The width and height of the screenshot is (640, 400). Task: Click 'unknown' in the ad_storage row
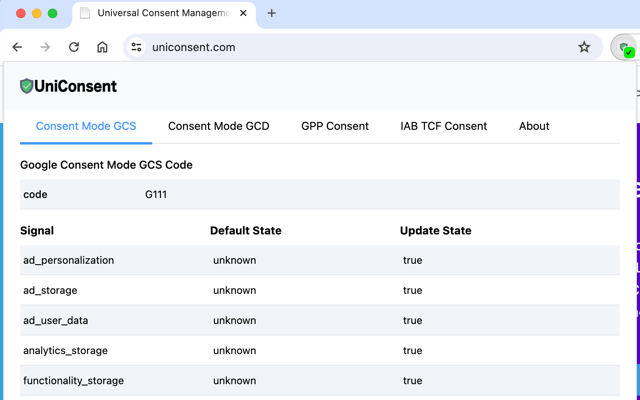tap(235, 291)
